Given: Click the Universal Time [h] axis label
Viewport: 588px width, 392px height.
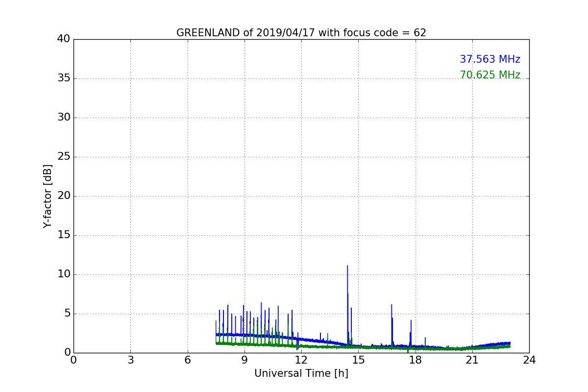Looking at the screenshot, I should click(x=301, y=373).
